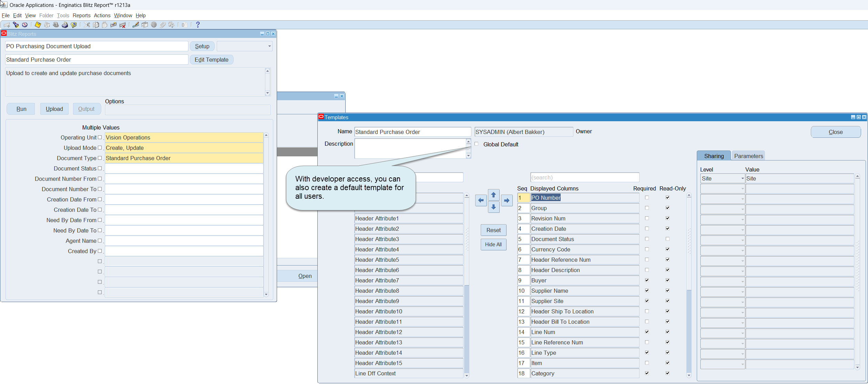Toggle Required checkbox for Buyer row
The image size is (868, 384).
click(647, 280)
